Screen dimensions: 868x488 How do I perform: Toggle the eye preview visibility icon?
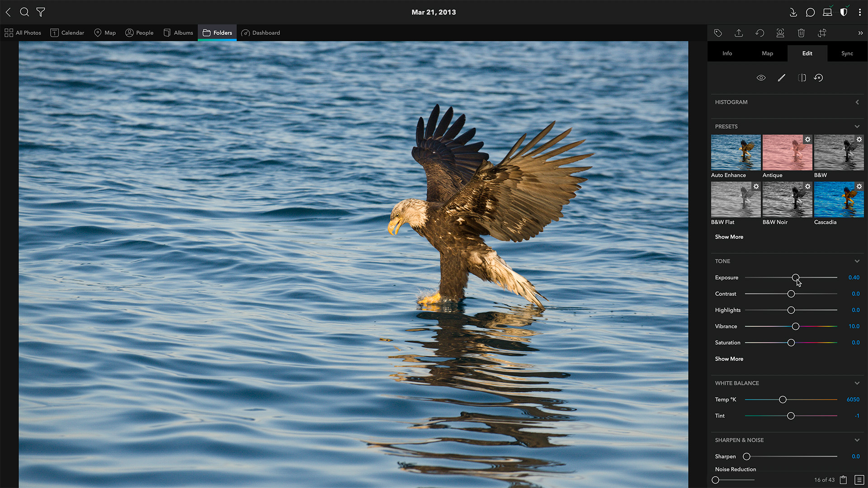[x=761, y=78]
